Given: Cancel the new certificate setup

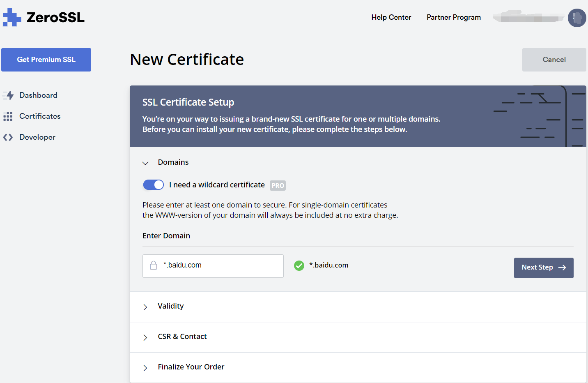Looking at the screenshot, I should 554,60.
